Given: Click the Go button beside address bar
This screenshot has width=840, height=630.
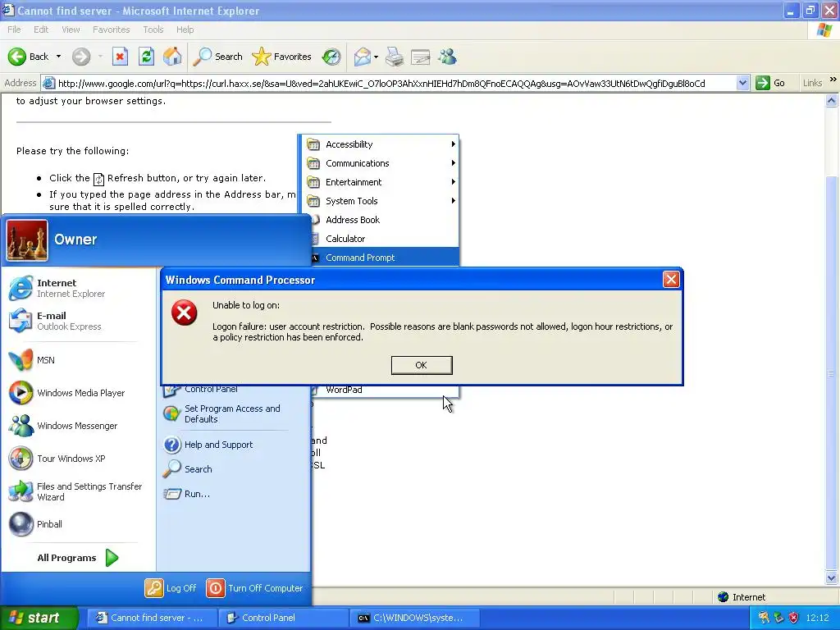Looking at the screenshot, I should point(771,83).
